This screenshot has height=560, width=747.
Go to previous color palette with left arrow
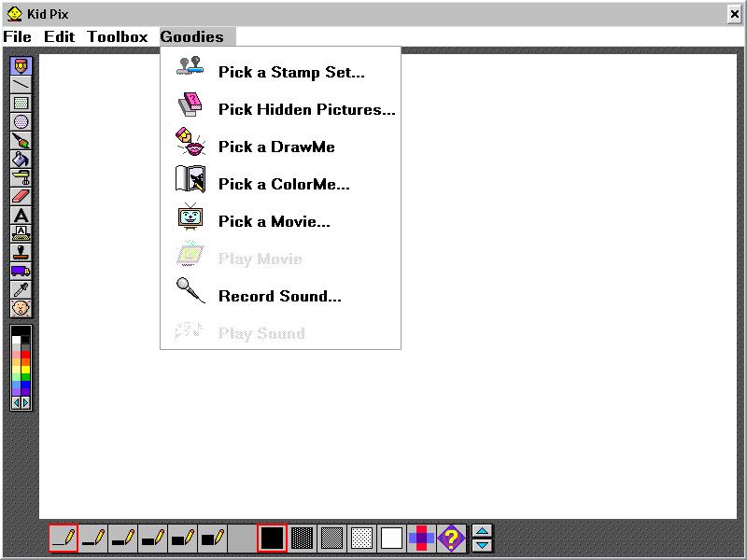pyautogui.click(x=16, y=402)
